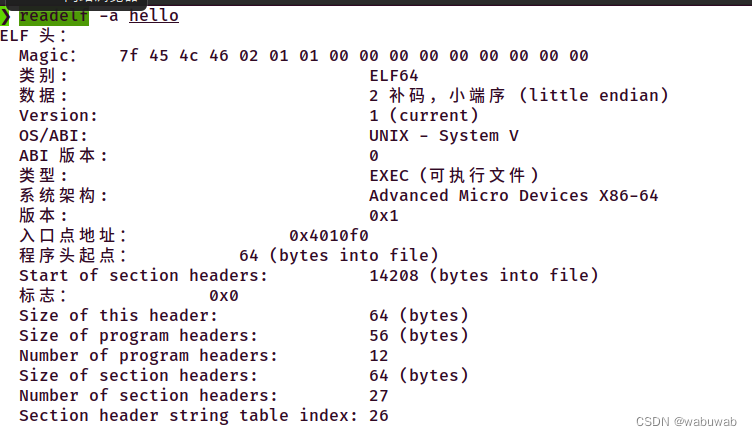This screenshot has height=436, width=752.
Task: Click the 56 bytes program header size
Action: click(x=419, y=335)
